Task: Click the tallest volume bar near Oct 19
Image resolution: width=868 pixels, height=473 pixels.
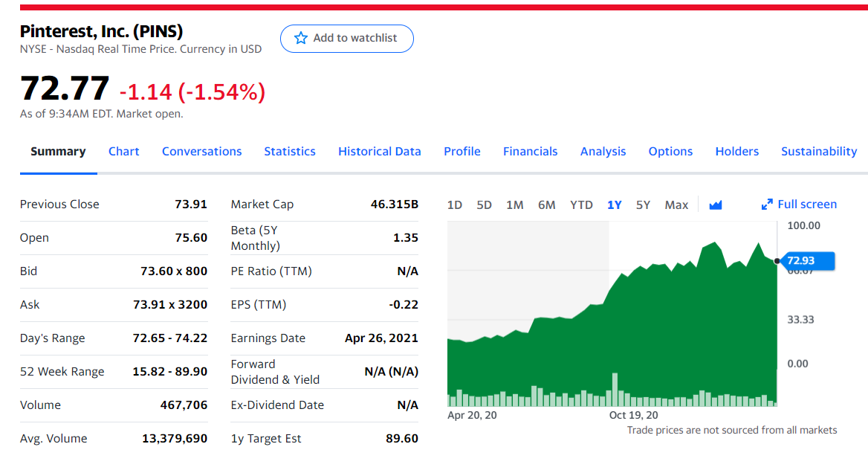Action: point(615,390)
